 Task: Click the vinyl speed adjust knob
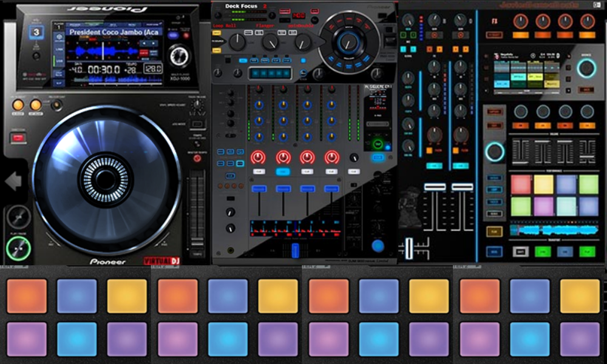click(197, 104)
